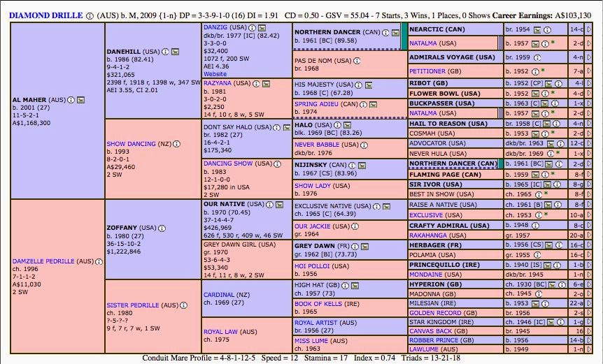This screenshot has width=603, height=364.
Task: Click info icon in BUCKPASSER row
Action: point(555,103)
